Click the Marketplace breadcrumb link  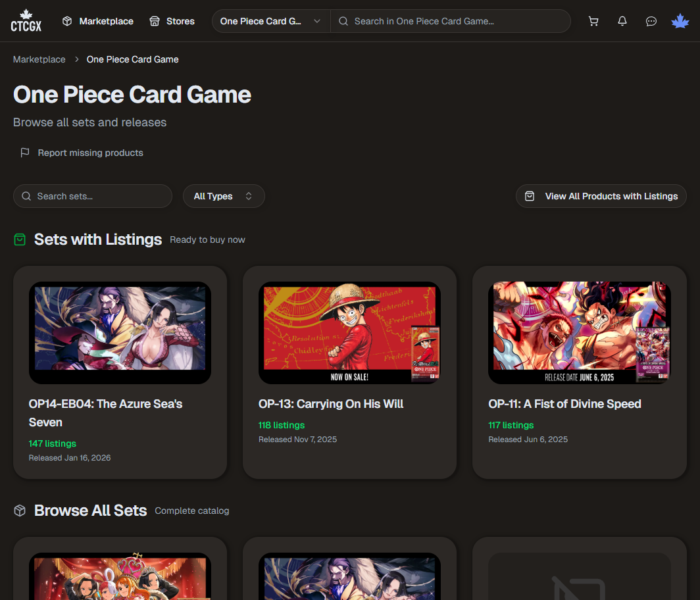point(39,59)
